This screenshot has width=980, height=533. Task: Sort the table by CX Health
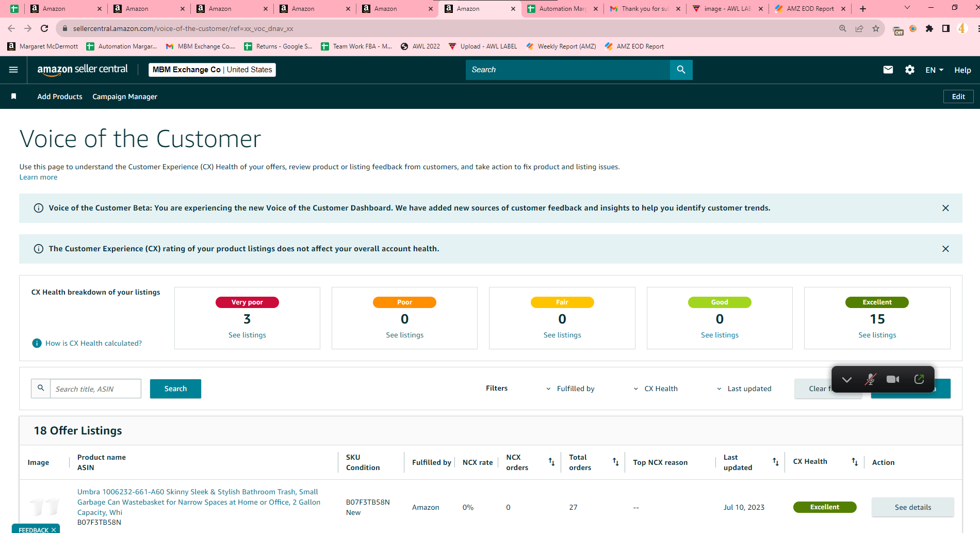[x=855, y=462]
